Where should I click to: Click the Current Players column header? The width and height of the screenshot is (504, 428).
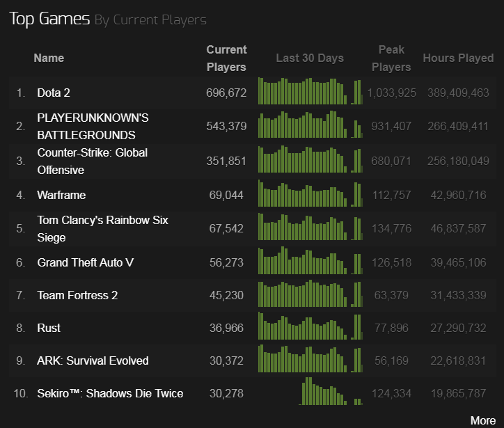tap(226, 58)
